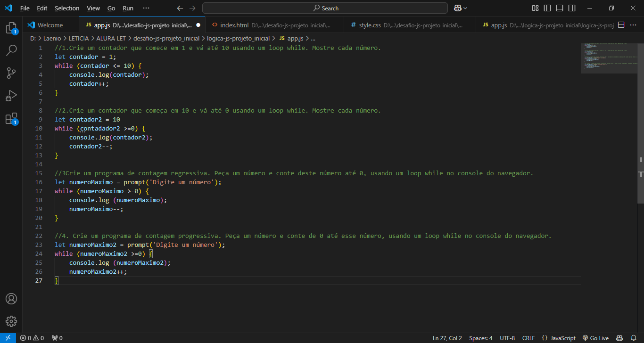Go forward with the right arrow
The image size is (644, 343).
click(192, 8)
